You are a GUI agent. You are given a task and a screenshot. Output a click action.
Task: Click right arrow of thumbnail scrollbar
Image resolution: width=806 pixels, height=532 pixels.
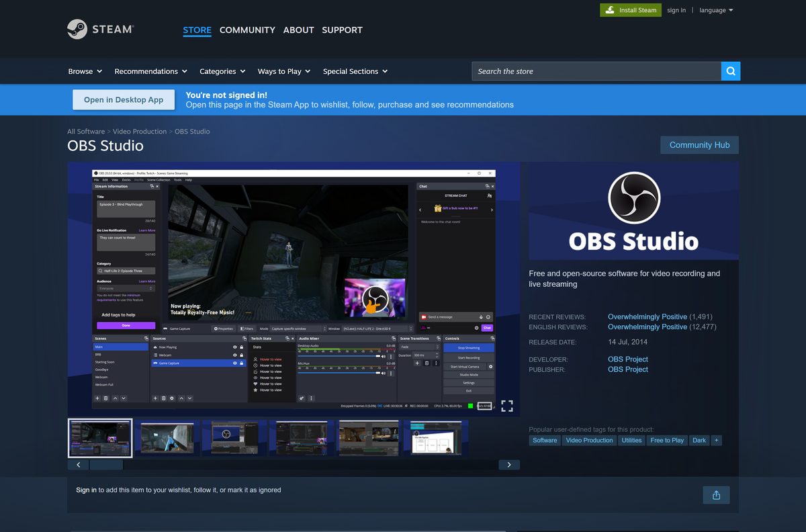tap(509, 465)
